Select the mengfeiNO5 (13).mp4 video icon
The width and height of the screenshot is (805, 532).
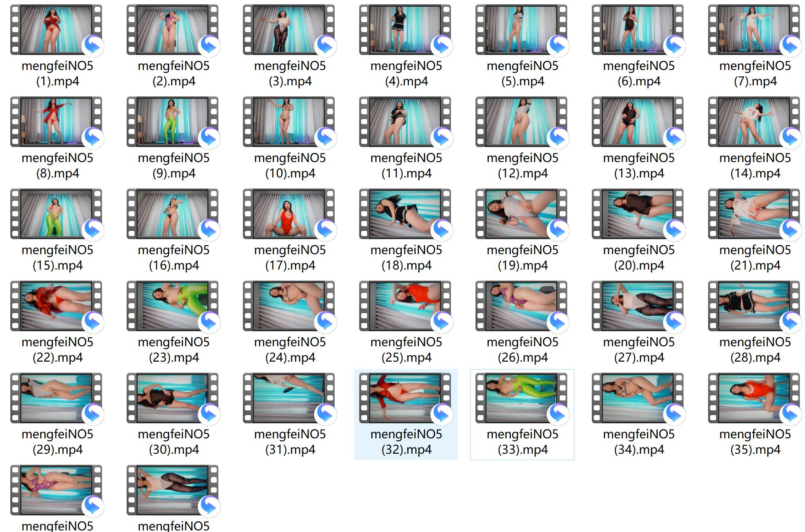[x=638, y=122]
